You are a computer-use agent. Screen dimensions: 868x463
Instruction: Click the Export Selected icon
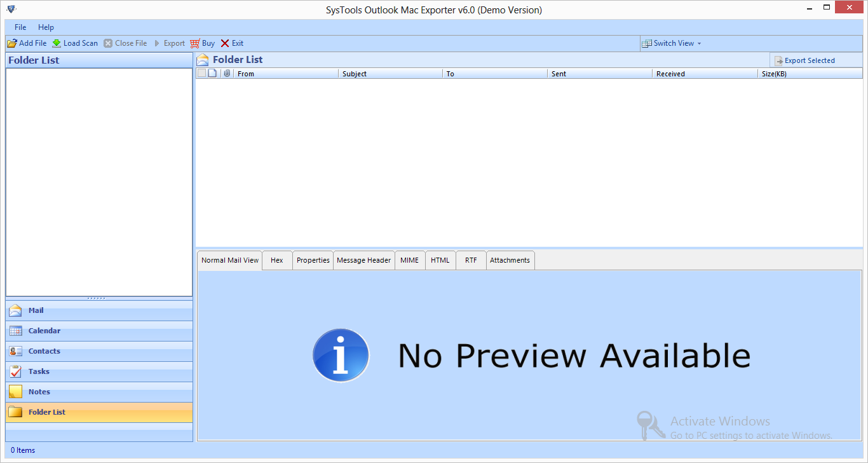tap(778, 60)
